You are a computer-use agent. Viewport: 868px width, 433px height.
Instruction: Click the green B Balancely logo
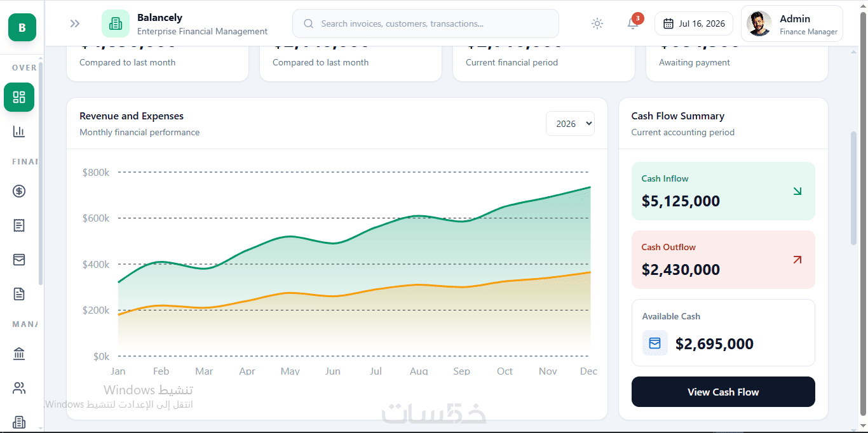point(22,27)
